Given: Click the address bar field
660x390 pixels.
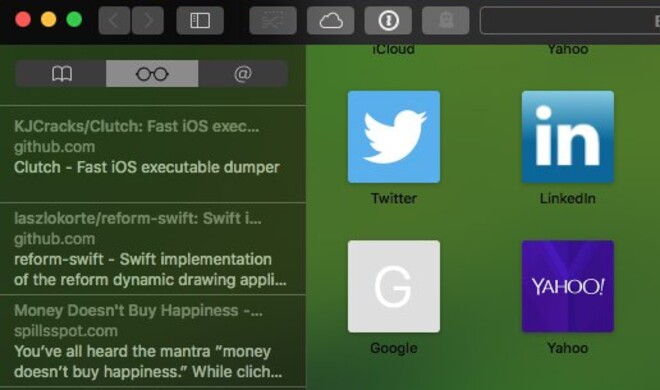Looking at the screenshot, I should [x=570, y=20].
